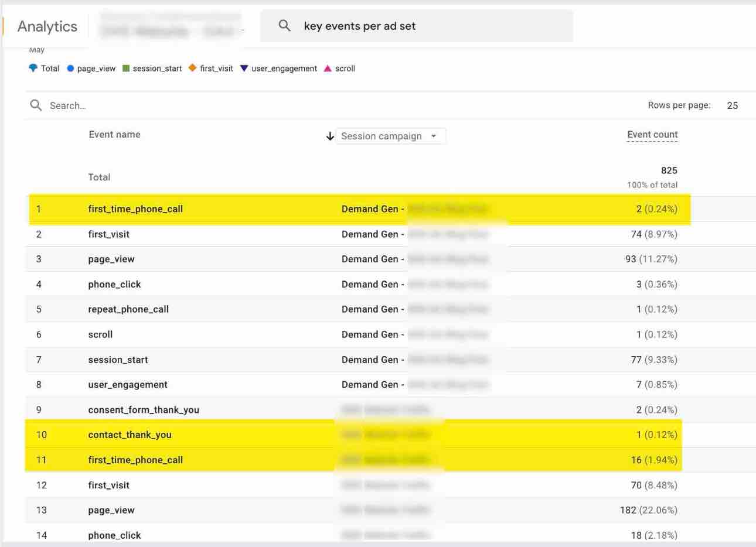Viewport: 756px width, 547px height.
Task: Toggle the scroll pink triangle legend
Action: pyautogui.click(x=328, y=69)
